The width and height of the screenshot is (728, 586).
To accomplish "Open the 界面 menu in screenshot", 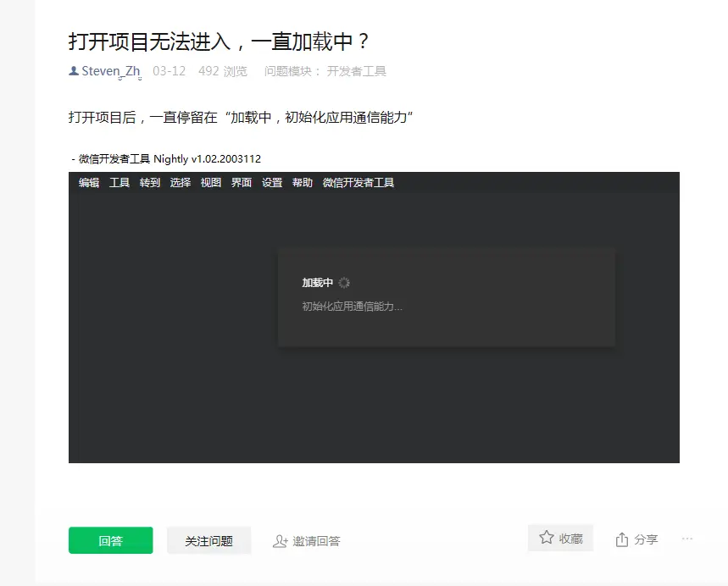I will click(242, 182).
